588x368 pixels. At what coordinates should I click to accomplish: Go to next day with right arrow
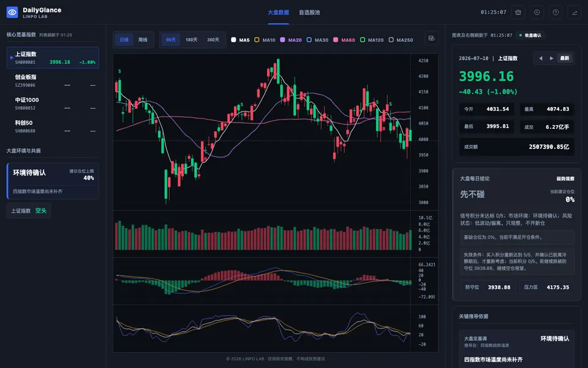point(551,58)
